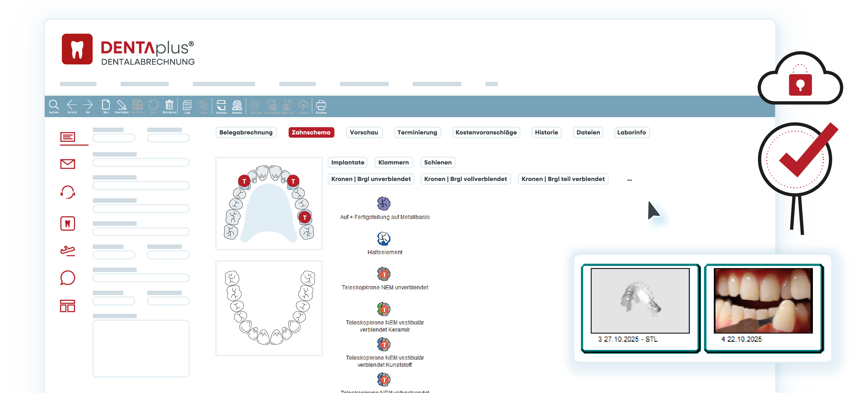868x393 pixels.
Task: Open the envelope mail sidebar icon
Action: pyautogui.click(x=67, y=164)
